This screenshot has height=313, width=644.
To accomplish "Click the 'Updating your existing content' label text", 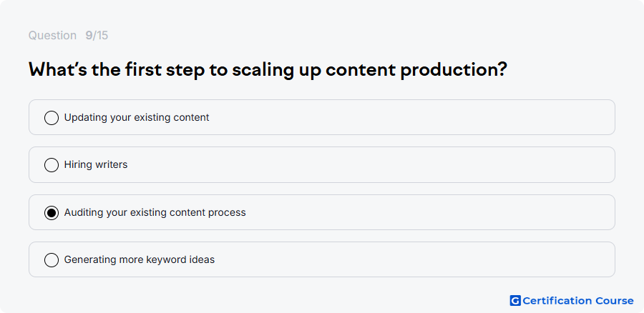I will tap(137, 117).
